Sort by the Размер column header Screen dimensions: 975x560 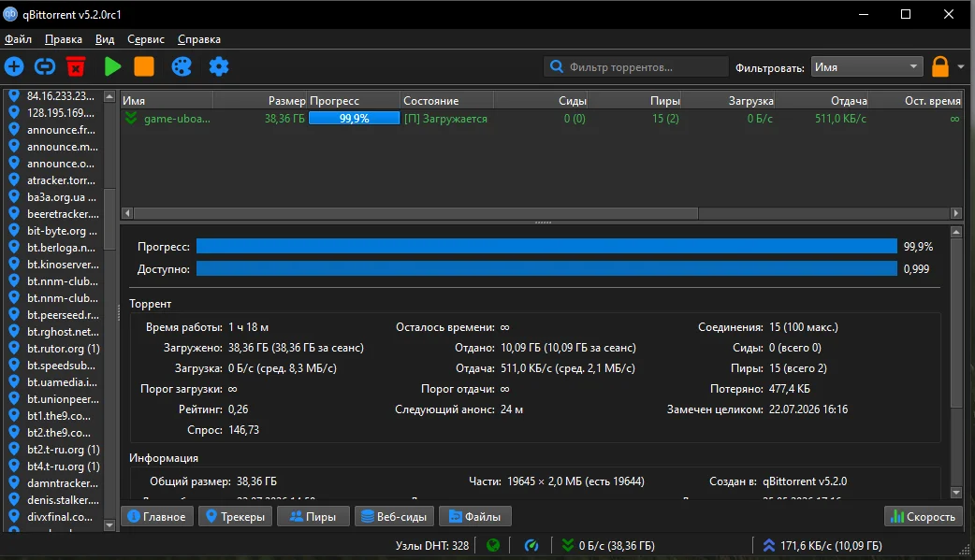pyautogui.click(x=260, y=100)
